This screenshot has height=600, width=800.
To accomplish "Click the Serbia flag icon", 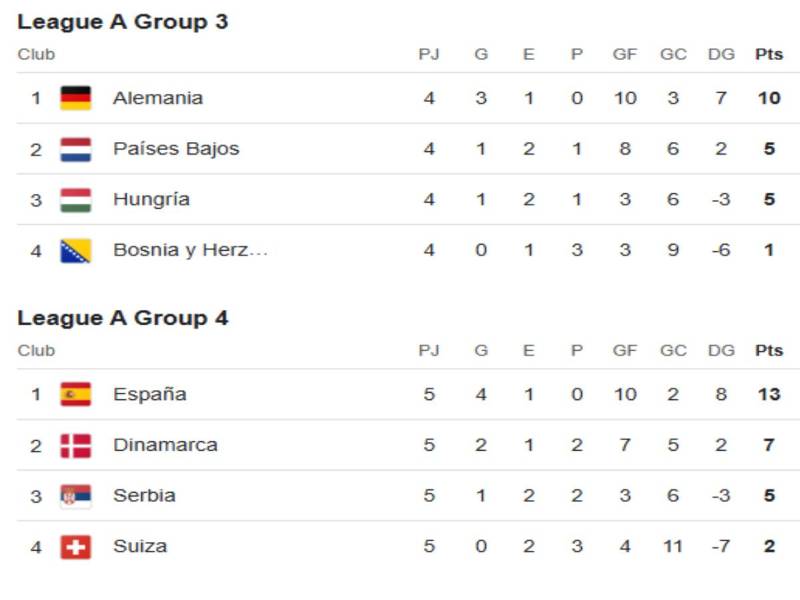I will click(75, 496).
